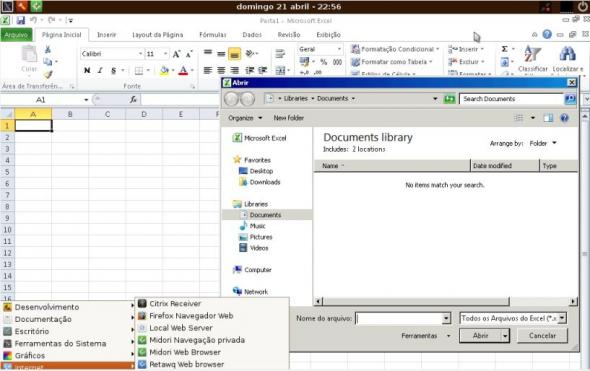The width and height of the screenshot is (590, 371).
Task: Switch to the Fórmulas tab
Action: point(213,35)
